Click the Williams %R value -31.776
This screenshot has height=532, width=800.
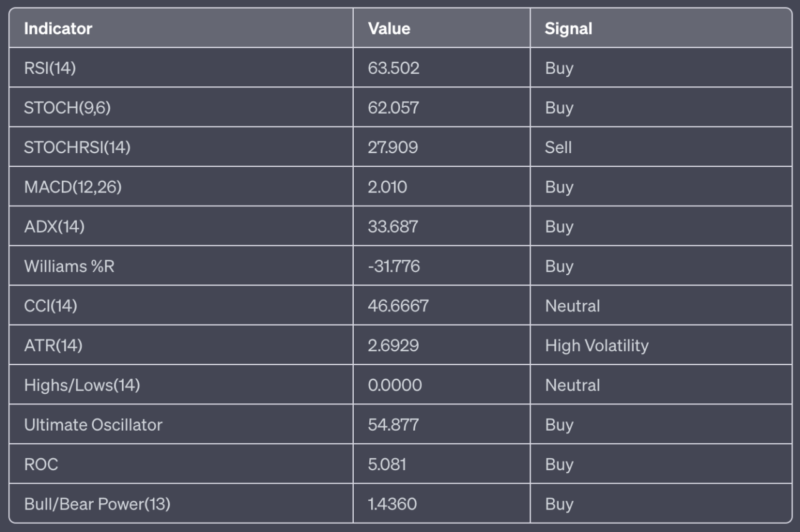(x=394, y=266)
